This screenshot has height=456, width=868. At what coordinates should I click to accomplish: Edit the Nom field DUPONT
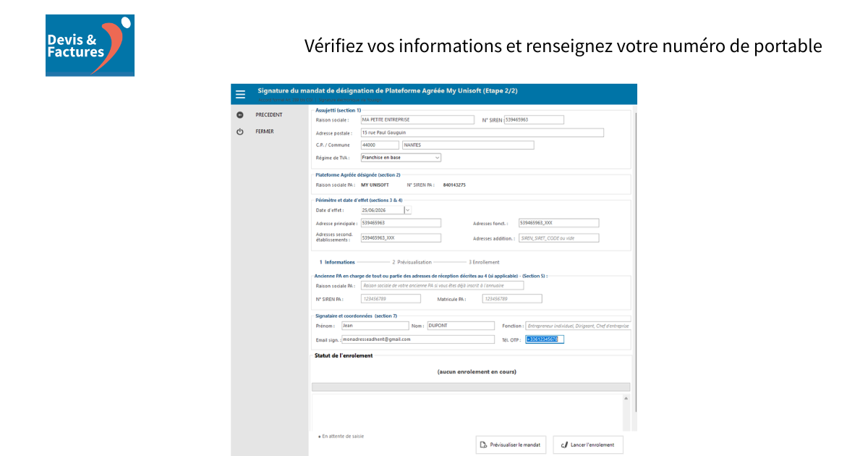coord(461,326)
